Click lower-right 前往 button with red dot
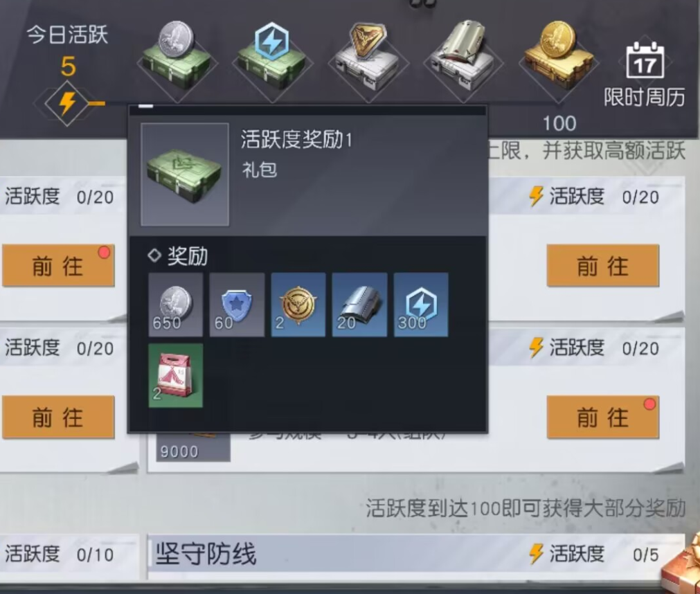 click(x=602, y=417)
